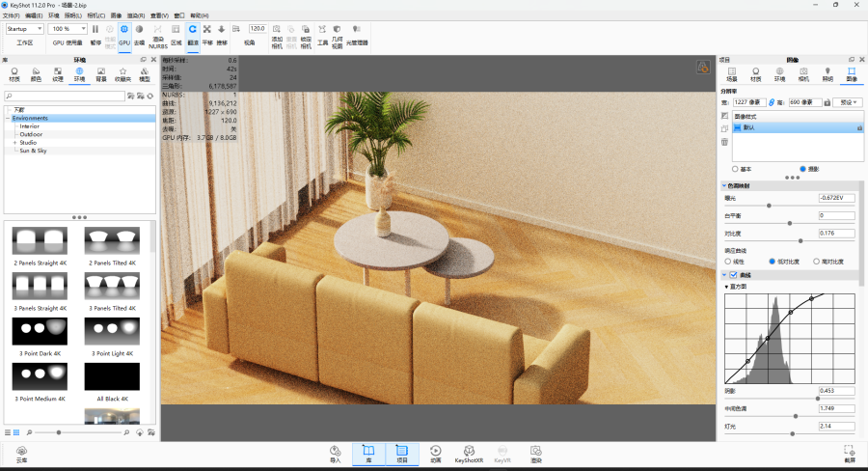The width and height of the screenshot is (868, 471).
Task: Switch to the 材质 tab in library panel
Action: tap(14, 73)
